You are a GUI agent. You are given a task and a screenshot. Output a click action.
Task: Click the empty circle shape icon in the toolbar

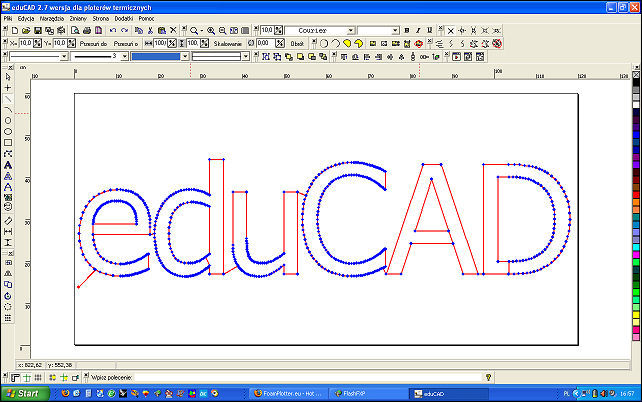pos(324,43)
